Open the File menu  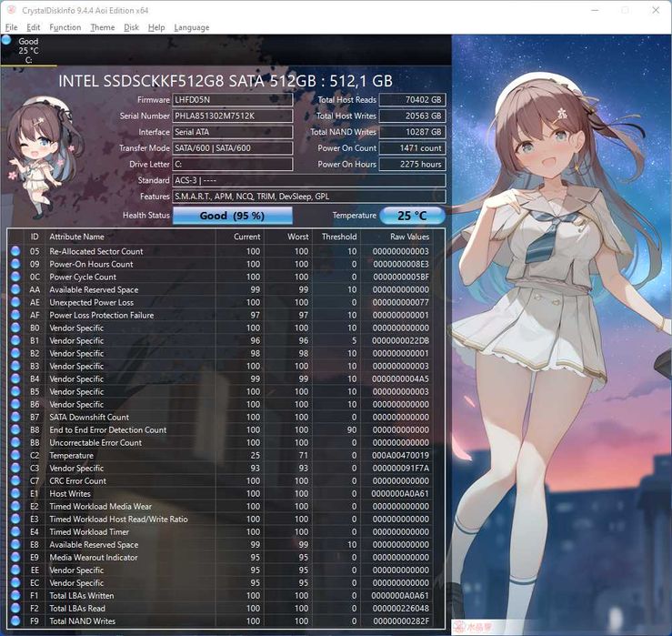click(11, 27)
